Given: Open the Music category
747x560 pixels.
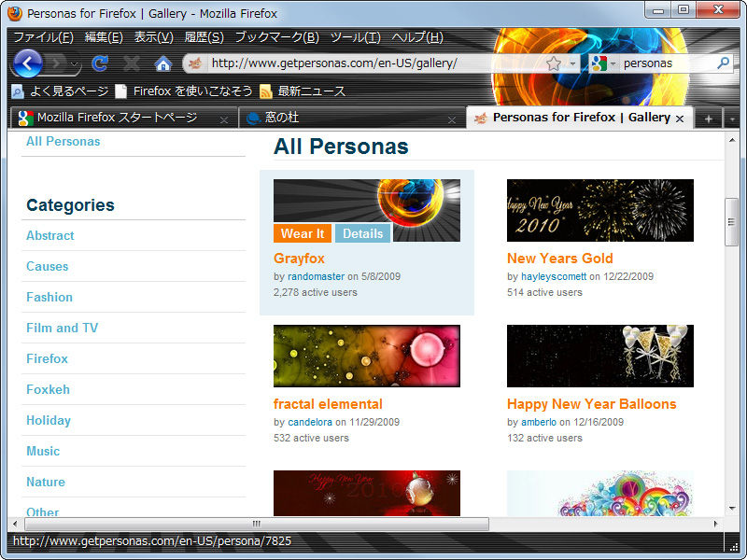Looking at the screenshot, I should click(43, 451).
